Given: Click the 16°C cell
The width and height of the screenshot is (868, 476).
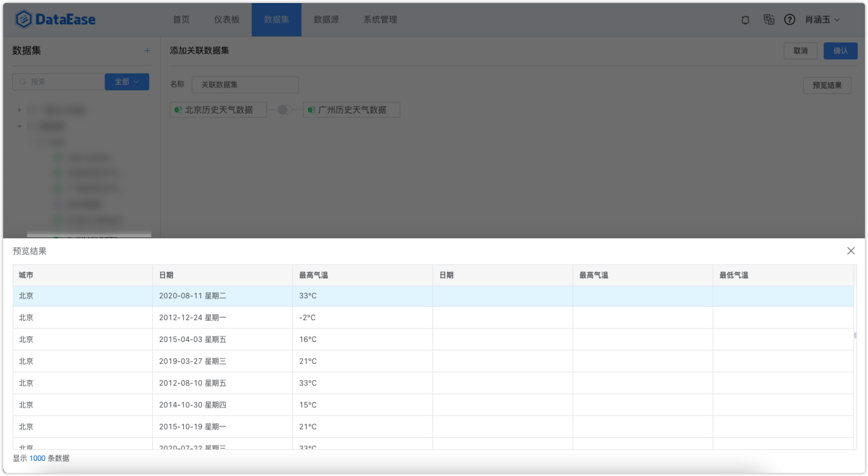Looking at the screenshot, I should [362, 340].
